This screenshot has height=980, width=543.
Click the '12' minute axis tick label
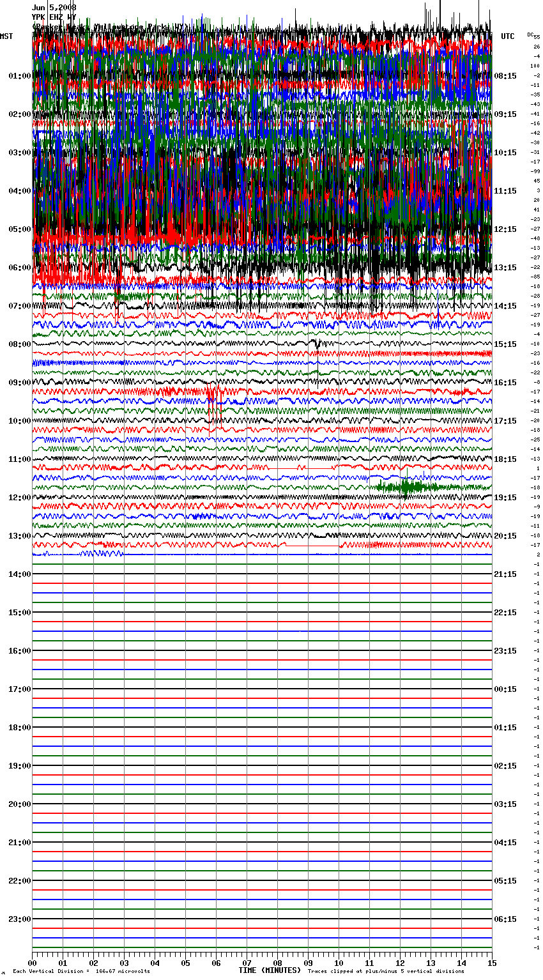[400, 963]
